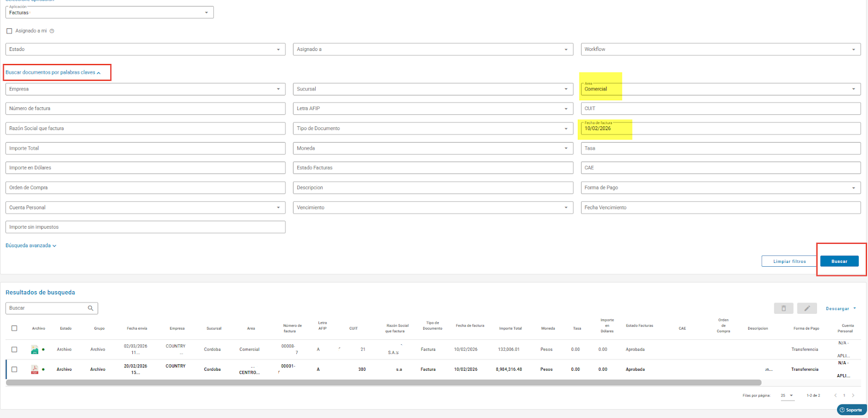Open the Area dropdown showing Comercial
The image size is (868, 418).
pos(720,89)
